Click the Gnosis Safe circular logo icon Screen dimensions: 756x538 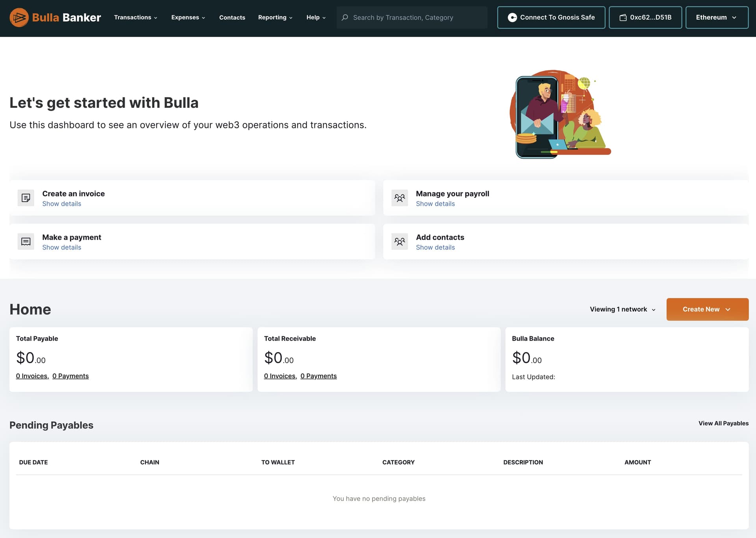point(512,17)
